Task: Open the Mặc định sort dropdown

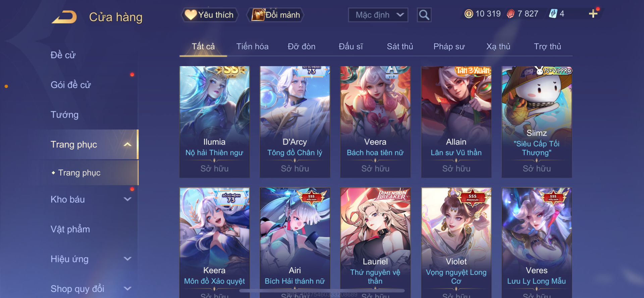Action: [378, 15]
